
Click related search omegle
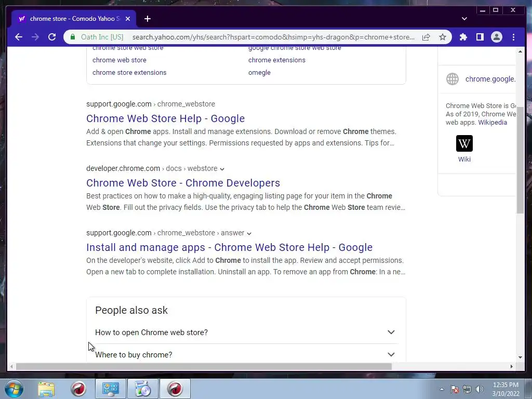[259, 73]
